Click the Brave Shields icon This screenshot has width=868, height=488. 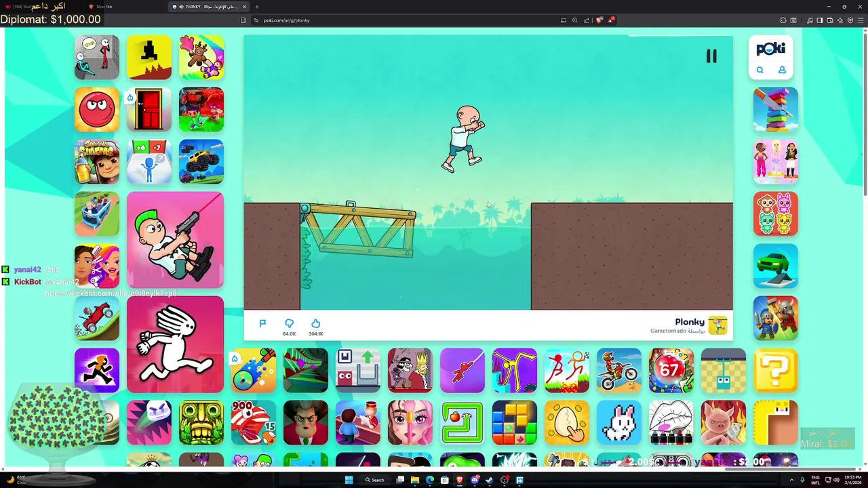(599, 20)
